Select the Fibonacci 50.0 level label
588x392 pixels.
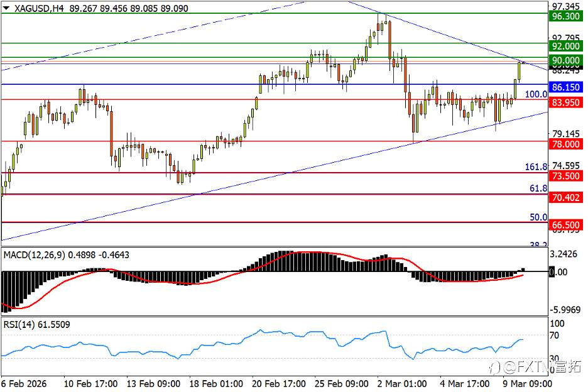(x=538, y=217)
